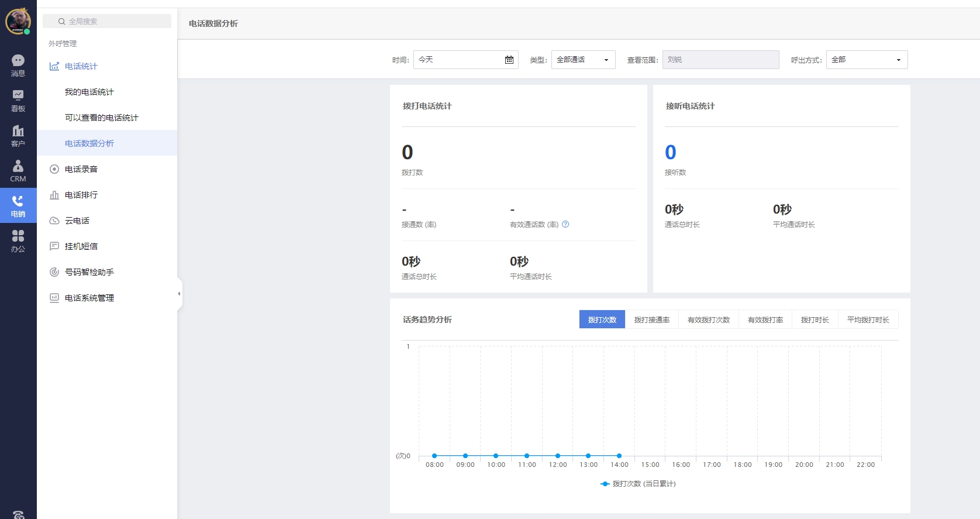Image resolution: width=980 pixels, height=519 pixels.
Task: Open 电话录音 menu item
Action: [107, 169]
